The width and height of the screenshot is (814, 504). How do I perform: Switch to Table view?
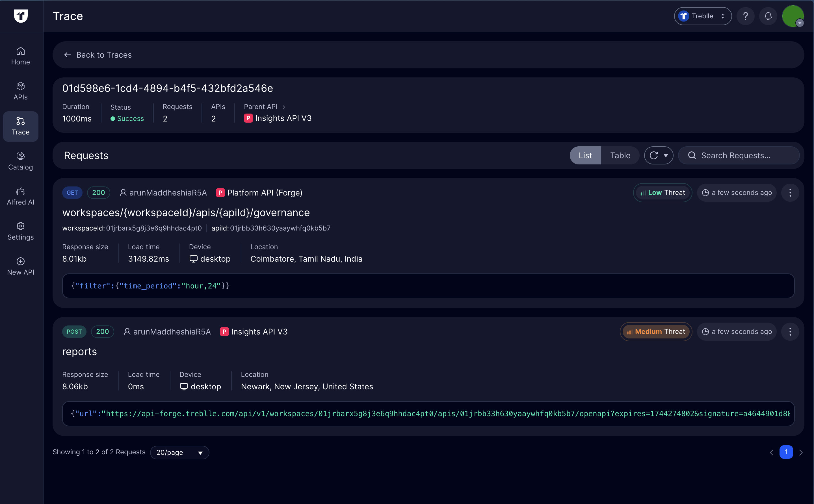pos(620,155)
